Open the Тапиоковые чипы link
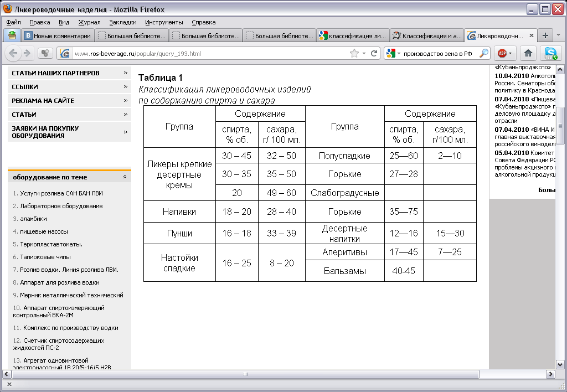 45,257
